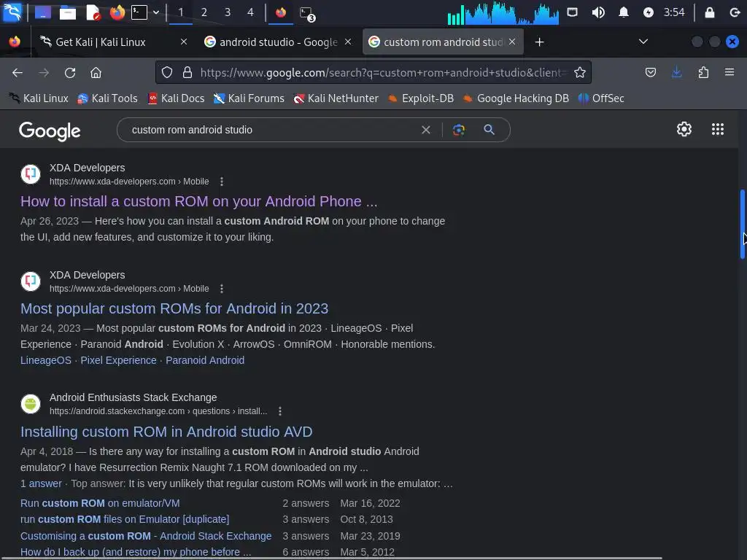The width and height of the screenshot is (747, 560).
Task: Close the custom rom android studio tab
Action: [x=512, y=42]
